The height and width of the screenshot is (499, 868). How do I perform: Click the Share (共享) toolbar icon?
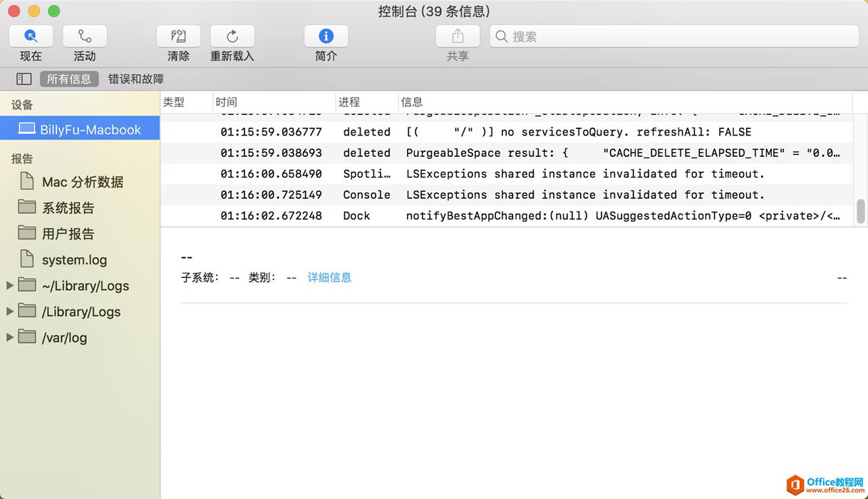point(458,36)
